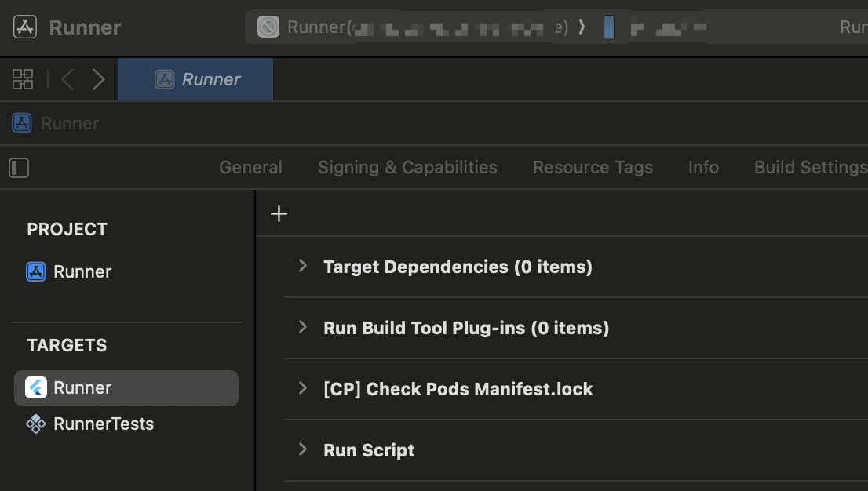Toggle the project and targets list sidebar

[19, 168]
